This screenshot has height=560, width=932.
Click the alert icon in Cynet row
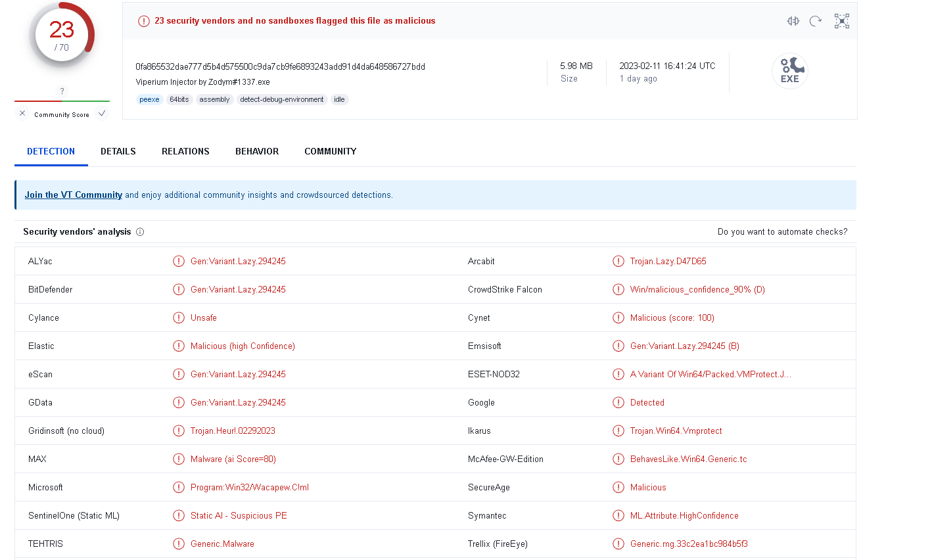pos(618,317)
